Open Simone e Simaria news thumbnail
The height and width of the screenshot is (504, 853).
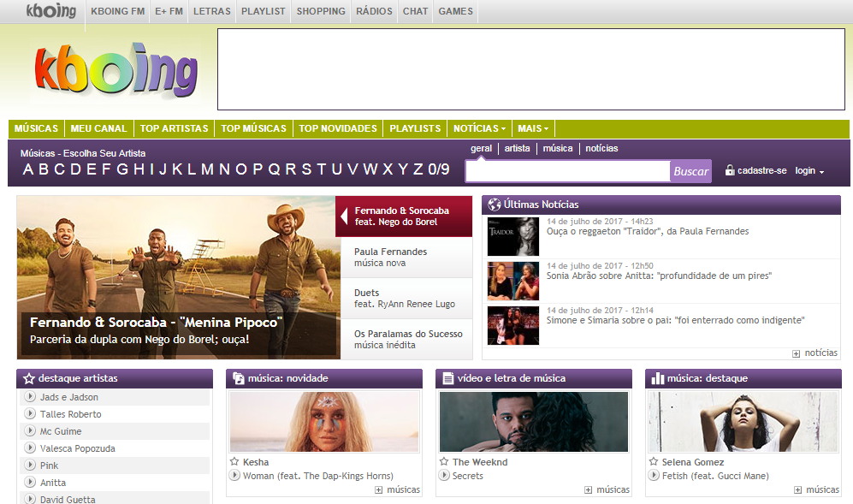pyautogui.click(x=513, y=325)
